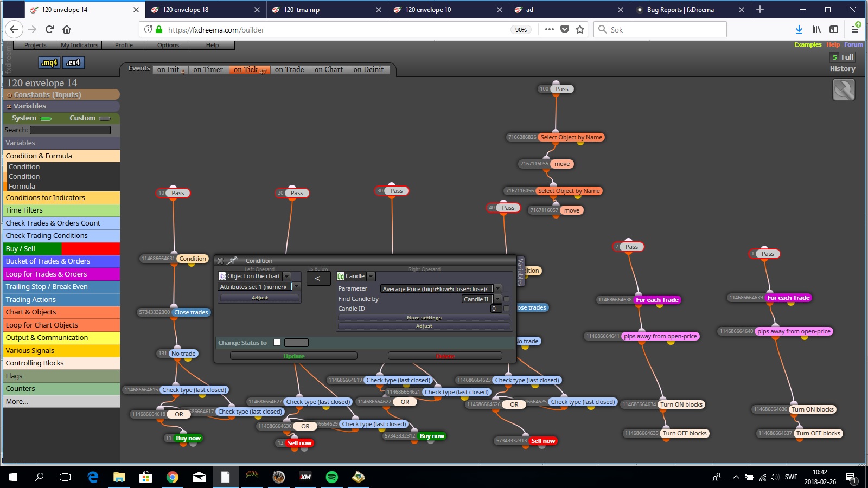Click the .ex4 export icon
The image size is (868, 488).
(x=73, y=62)
